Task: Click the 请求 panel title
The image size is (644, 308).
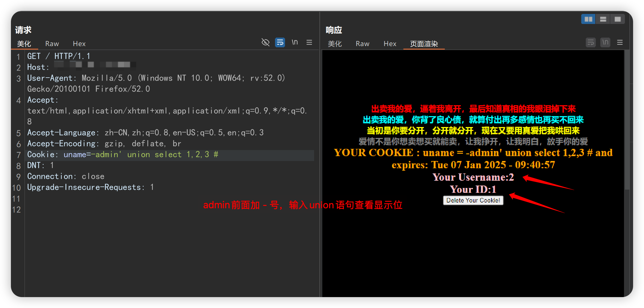Action: click(23, 30)
